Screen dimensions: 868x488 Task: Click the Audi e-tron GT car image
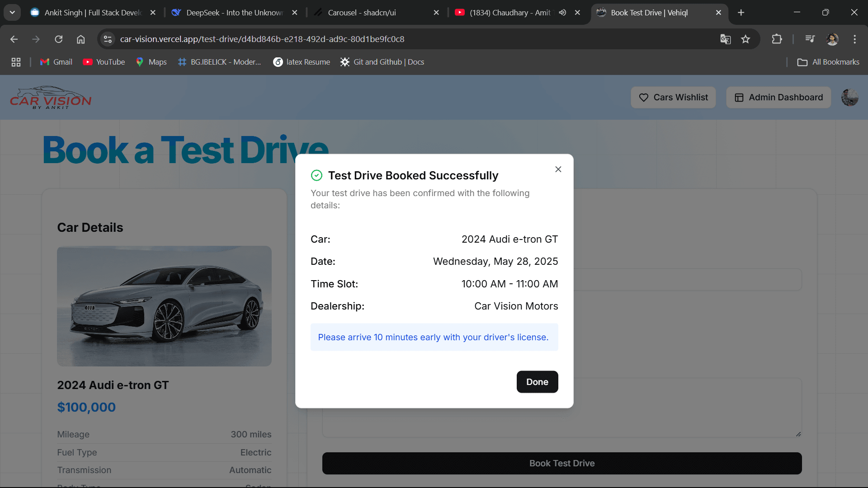(x=164, y=306)
